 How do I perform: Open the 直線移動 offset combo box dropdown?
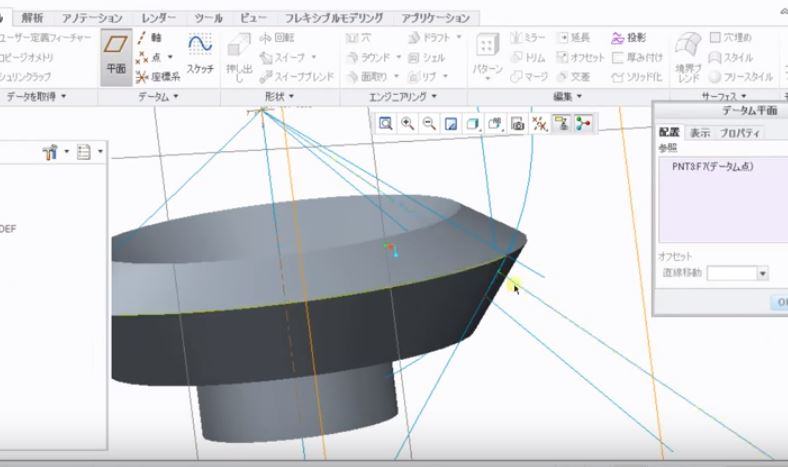pyautogui.click(x=762, y=273)
